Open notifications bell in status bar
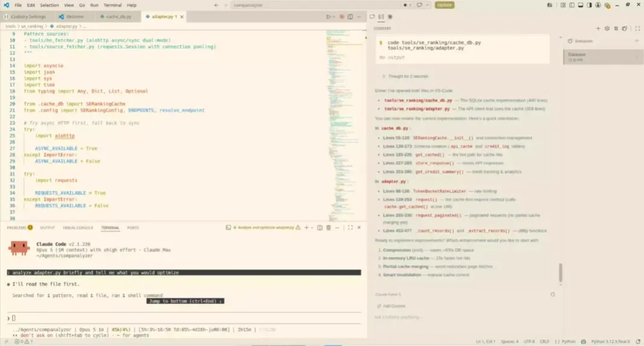Image resolution: width=644 pixels, height=346 pixels. 638,342
